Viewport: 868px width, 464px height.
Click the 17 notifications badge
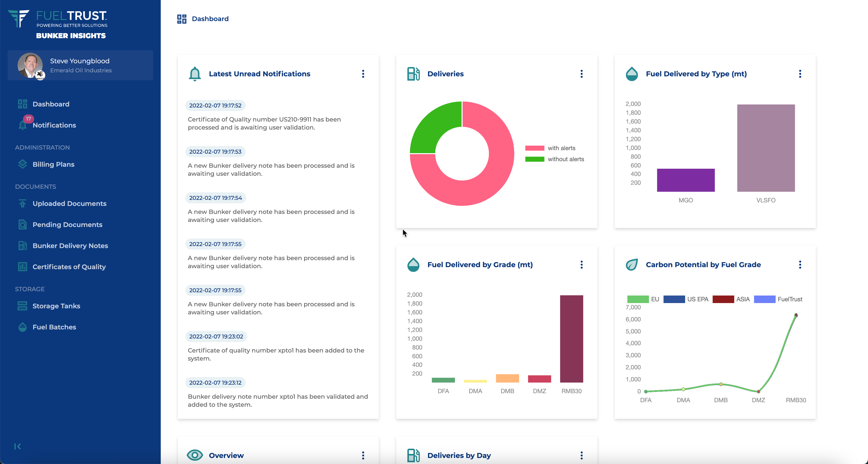[x=29, y=119]
